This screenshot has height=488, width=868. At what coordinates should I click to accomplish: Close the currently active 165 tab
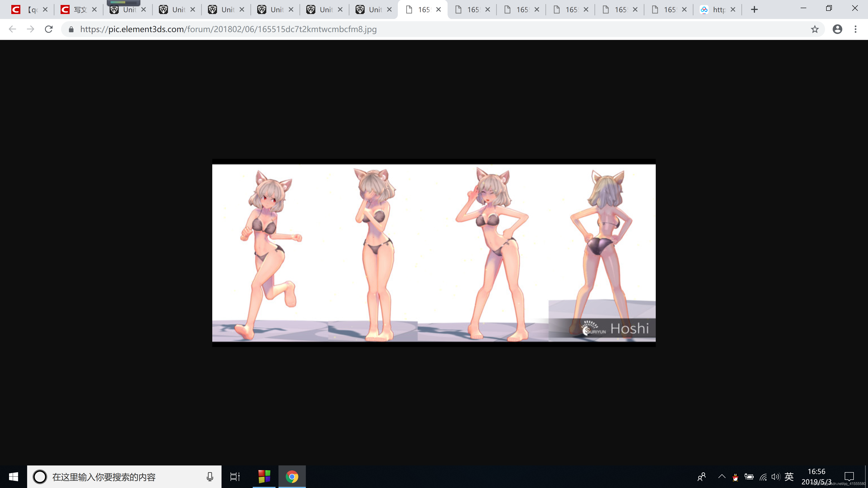(x=438, y=9)
